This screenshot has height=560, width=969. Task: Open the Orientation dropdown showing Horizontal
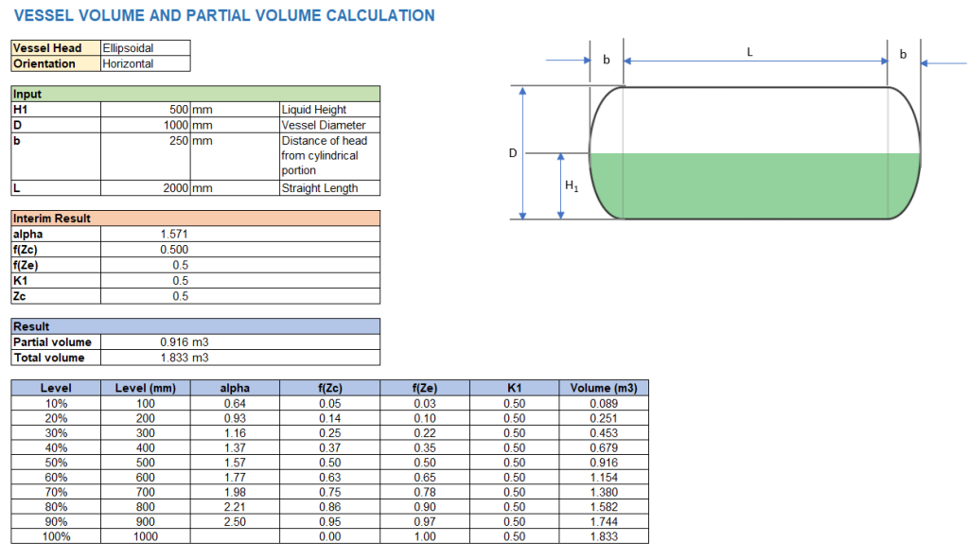tap(142, 62)
